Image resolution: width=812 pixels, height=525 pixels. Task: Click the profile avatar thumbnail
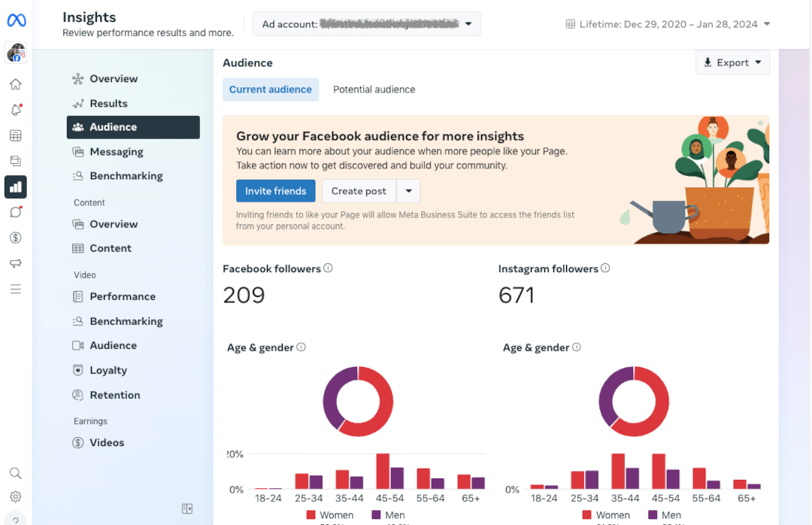16,53
